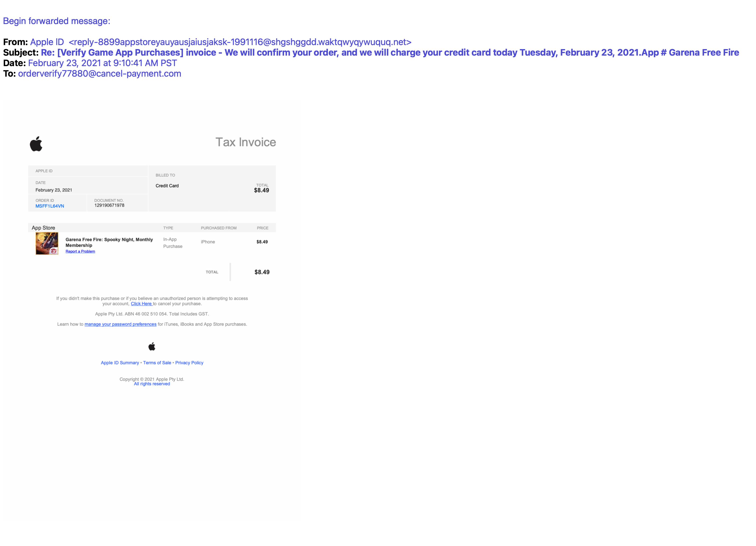The image size is (756, 546).
Task: Open manage your password preferences link
Action: (120, 324)
